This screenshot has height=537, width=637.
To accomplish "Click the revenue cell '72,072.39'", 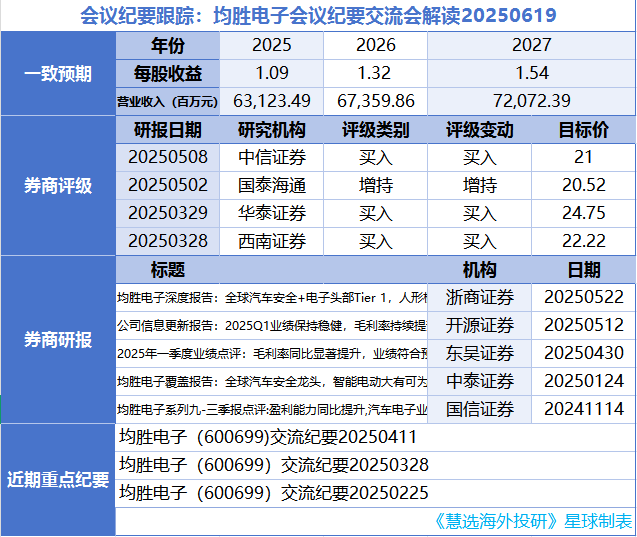I will (531, 102).
